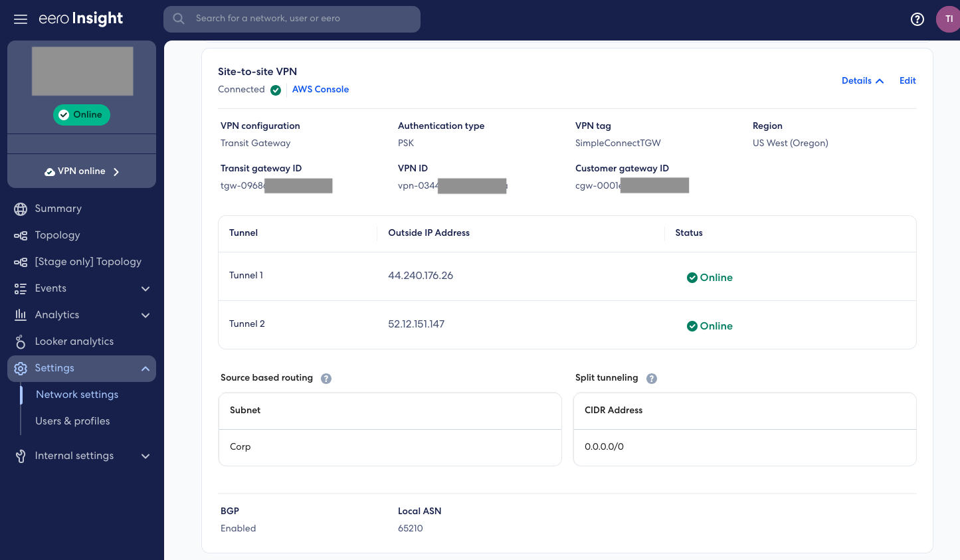The height and width of the screenshot is (560, 960).
Task: Click the help question mark icon in header
Action: pos(917,19)
